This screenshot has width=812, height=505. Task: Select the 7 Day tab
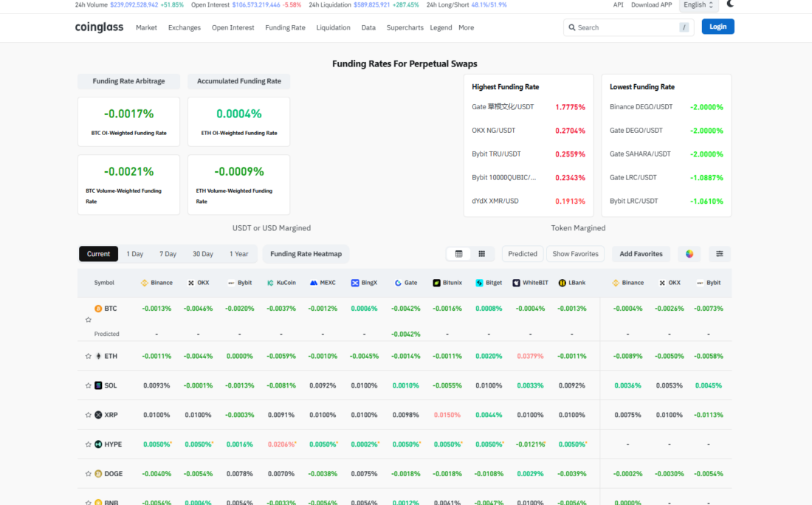click(168, 254)
